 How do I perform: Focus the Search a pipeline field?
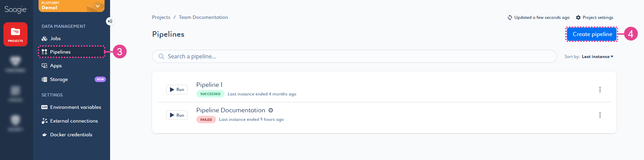354,56
